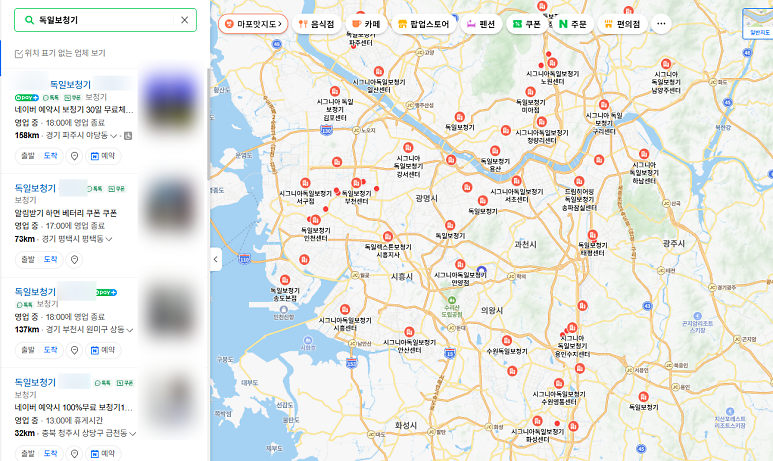This screenshot has height=461, width=773.
Task: Click map marker 시그니아독일보청기 서구점
Action: pyautogui.click(x=305, y=183)
